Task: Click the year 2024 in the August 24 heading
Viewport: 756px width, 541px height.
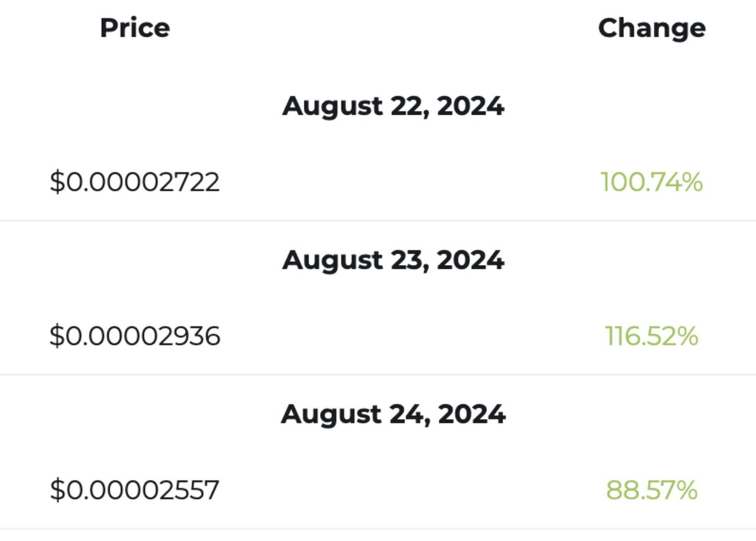Action: click(x=472, y=413)
